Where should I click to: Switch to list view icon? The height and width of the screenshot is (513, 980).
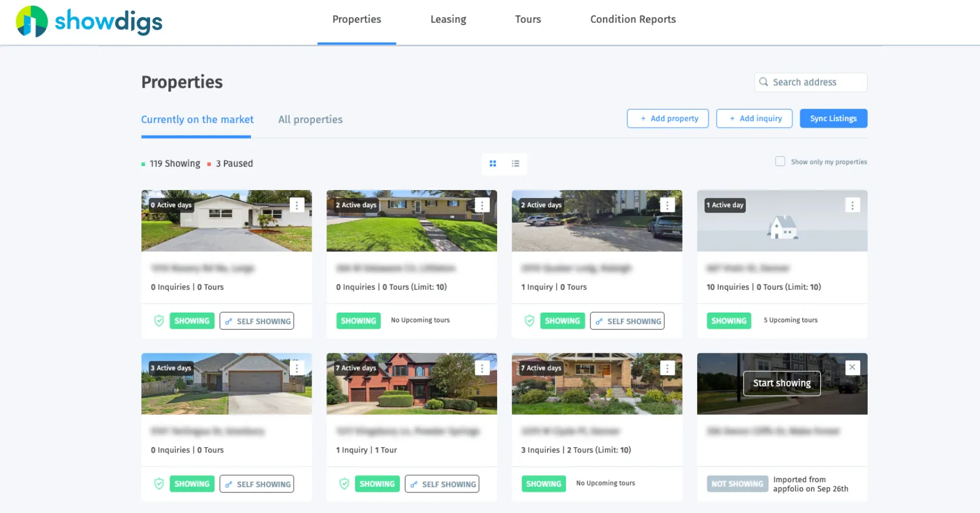(515, 164)
